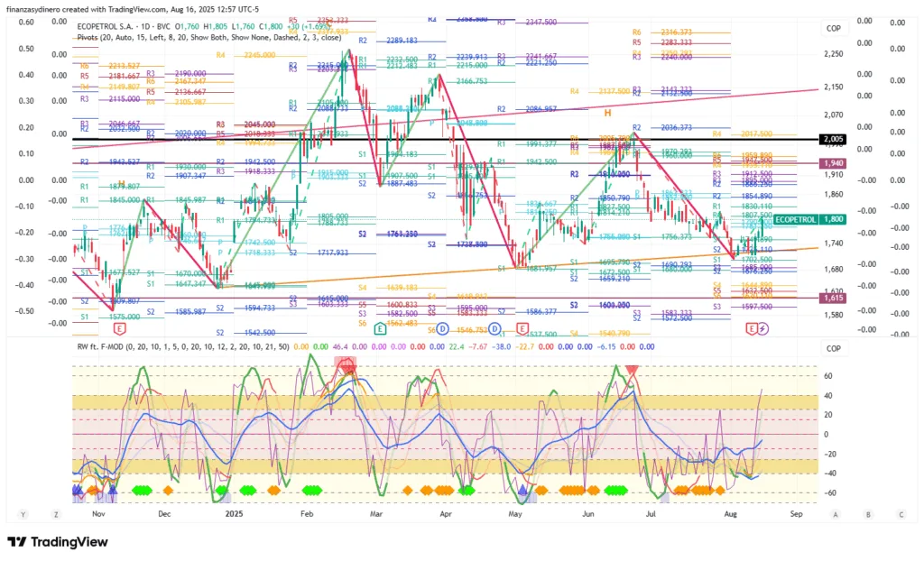This screenshot has height=561, width=924.
Task: Click the Apr label on the time axis
Action: point(446,514)
